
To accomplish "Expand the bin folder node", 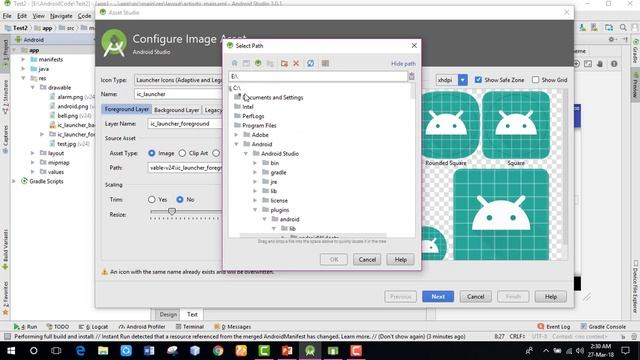I will 255,163.
